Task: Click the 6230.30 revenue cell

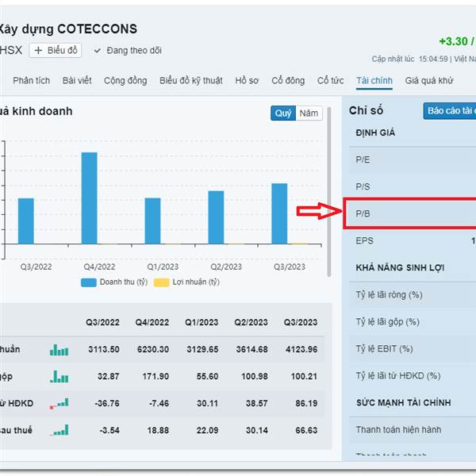Action: click(153, 349)
